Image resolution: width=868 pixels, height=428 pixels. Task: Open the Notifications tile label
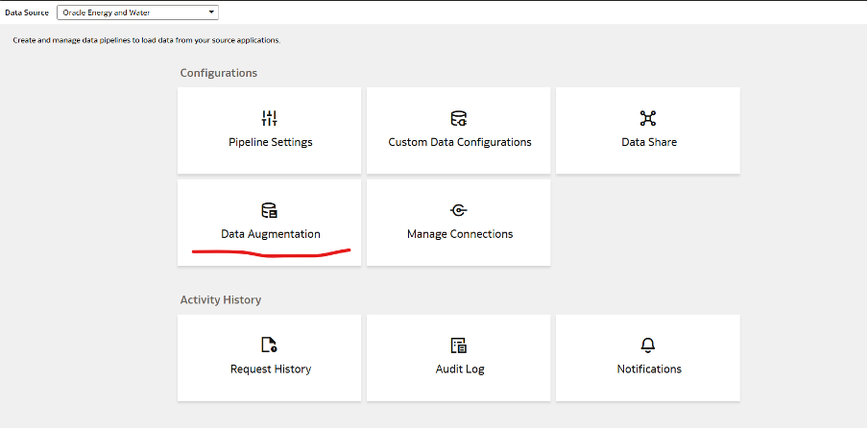[x=648, y=369]
